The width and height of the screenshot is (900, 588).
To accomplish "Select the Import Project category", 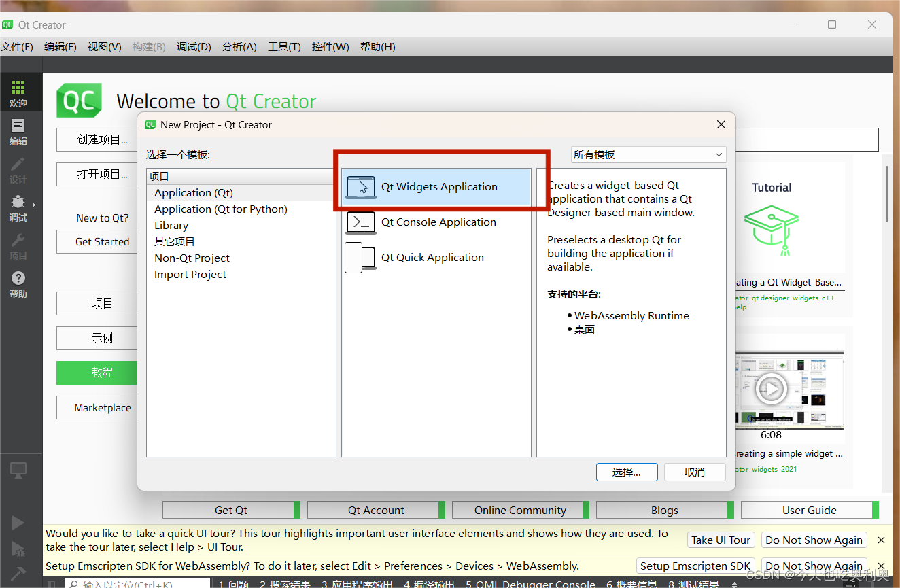I will click(241, 274).
